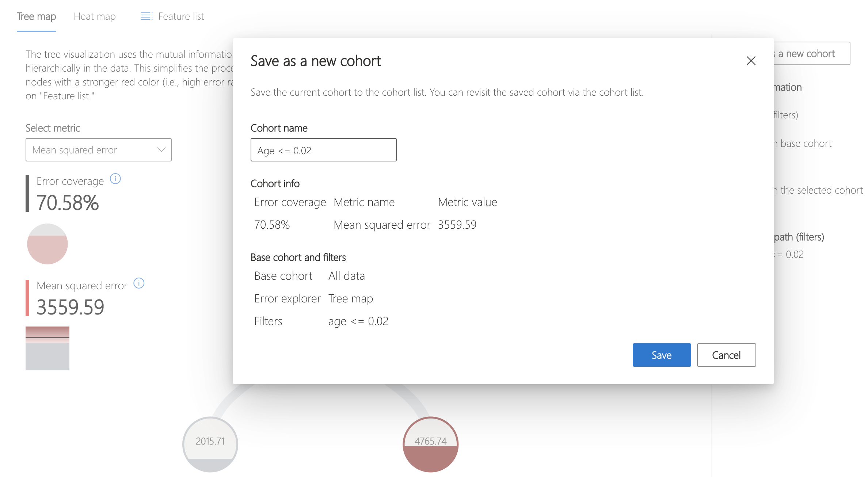Open Mean squared error info icon
Viewport: 868px width, 477px height.
[139, 283]
